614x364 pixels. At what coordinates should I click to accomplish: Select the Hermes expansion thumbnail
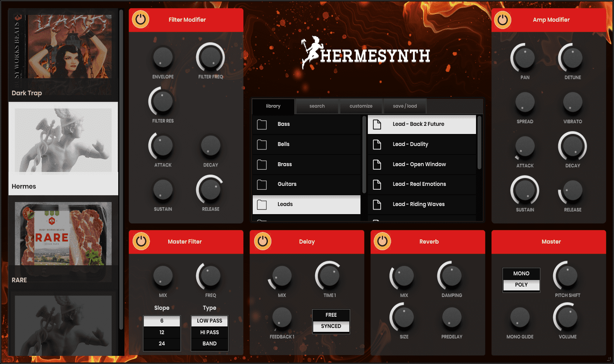pos(63,148)
